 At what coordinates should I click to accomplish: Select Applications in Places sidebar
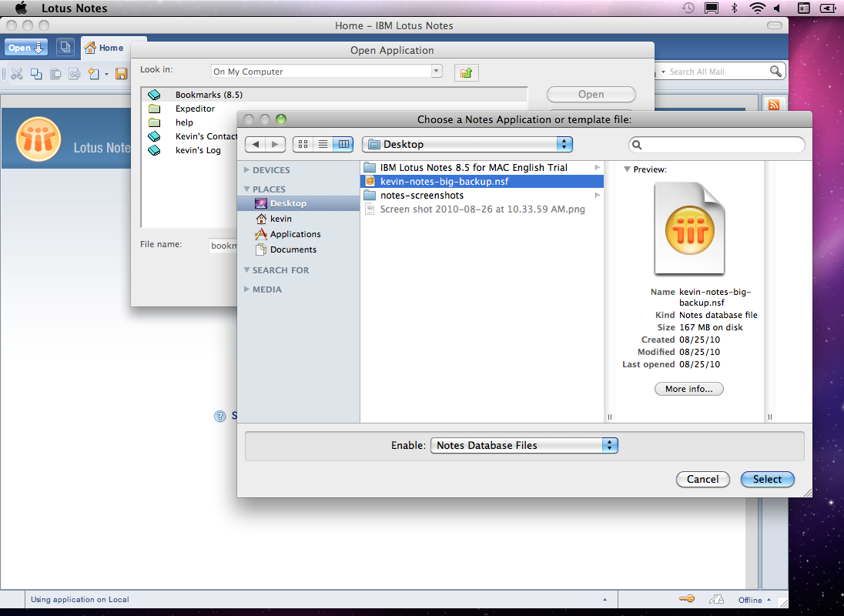[x=298, y=234]
